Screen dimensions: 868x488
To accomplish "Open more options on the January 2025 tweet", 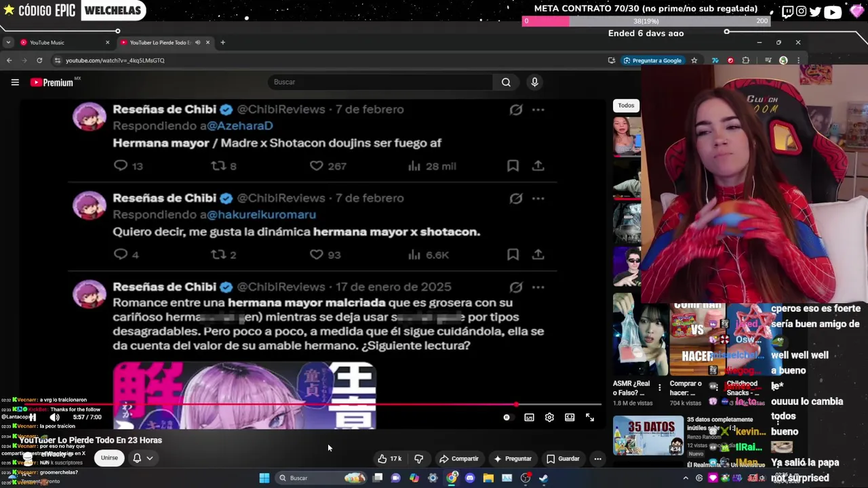I will pyautogui.click(x=538, y=287).
